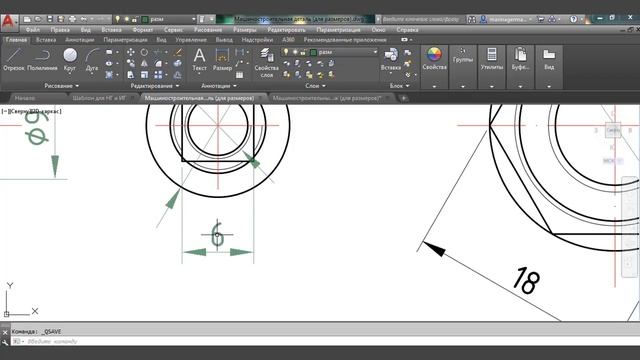Expand the Аннотации panel

tap(219, 86)
